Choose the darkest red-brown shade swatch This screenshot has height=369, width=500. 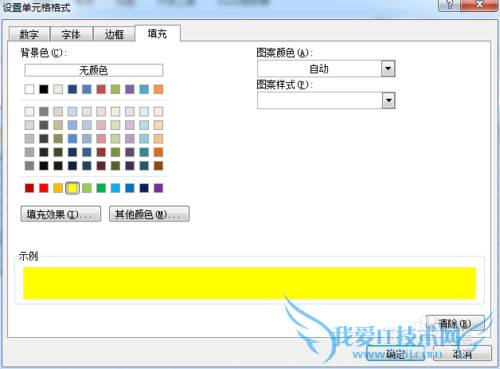(101, 166)
